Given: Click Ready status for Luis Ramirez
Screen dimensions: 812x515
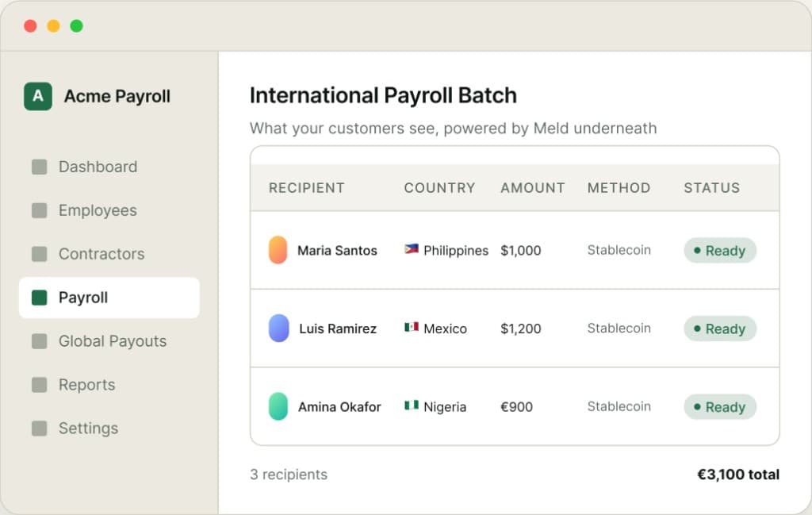Looking at the screenshot, I should [720, 329].
